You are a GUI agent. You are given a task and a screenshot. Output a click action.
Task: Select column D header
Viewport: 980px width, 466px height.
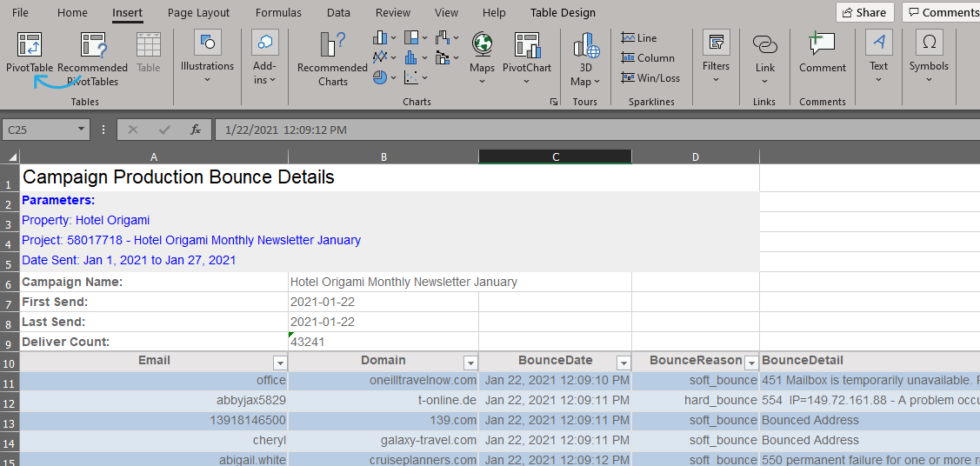[x=696, y=156]
